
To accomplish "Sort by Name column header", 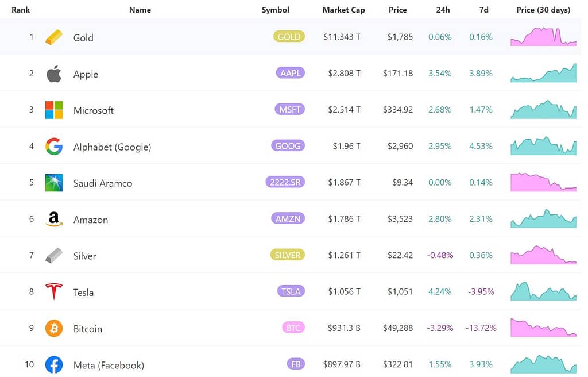I will pos(140,10).
